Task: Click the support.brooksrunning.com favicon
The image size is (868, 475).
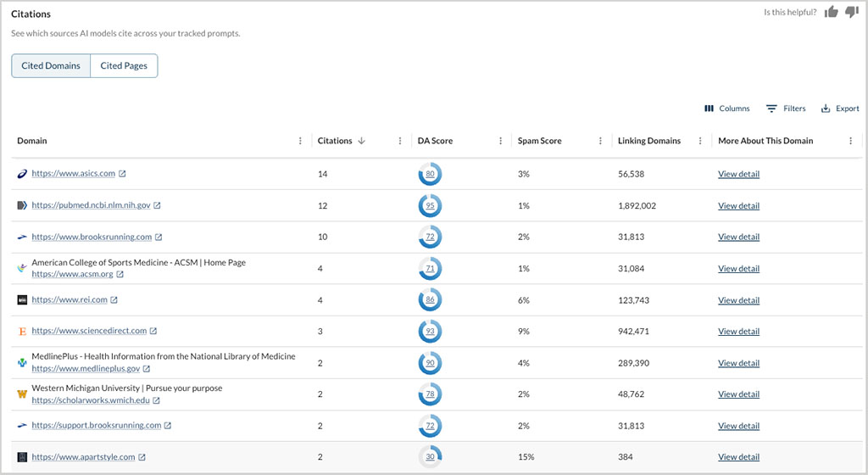Action: [x=22, y=426]
